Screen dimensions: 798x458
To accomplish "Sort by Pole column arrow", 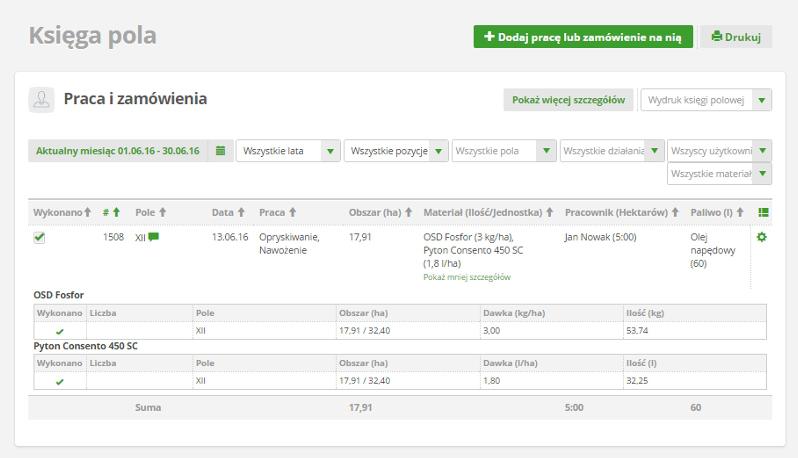I will pyautogui.click(x=162, y=212).
